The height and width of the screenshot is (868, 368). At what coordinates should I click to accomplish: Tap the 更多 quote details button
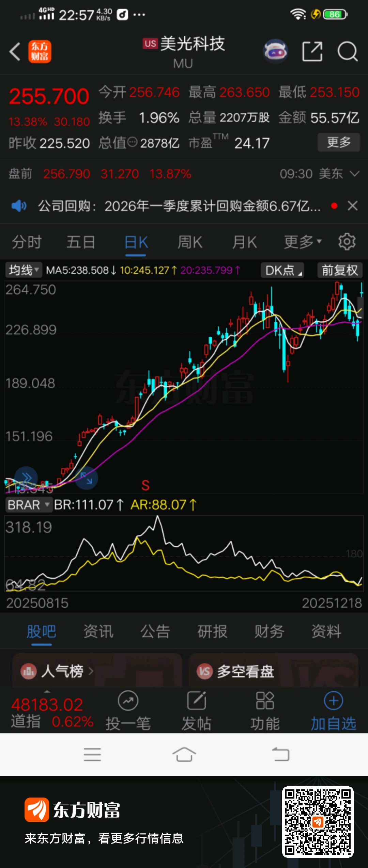[x=339, y=142]
